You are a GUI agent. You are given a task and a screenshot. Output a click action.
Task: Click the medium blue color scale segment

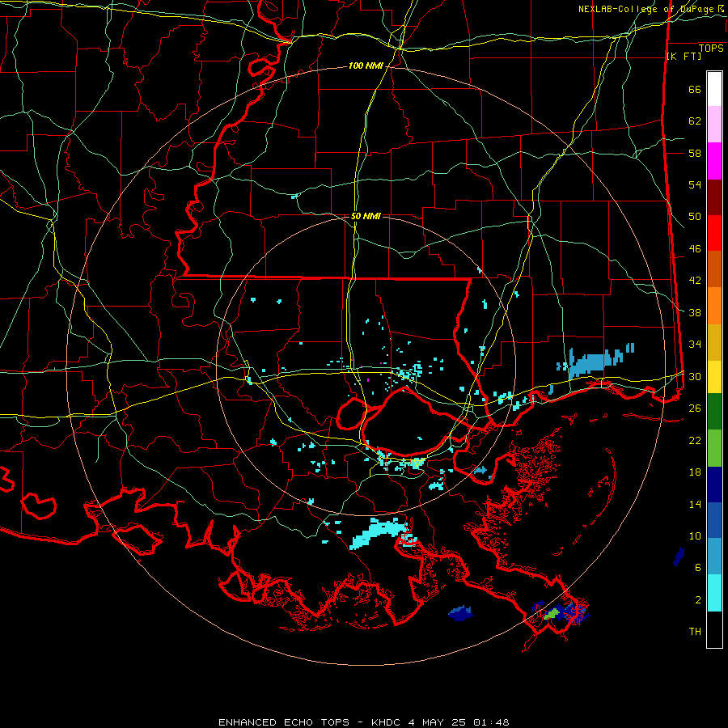714,520
